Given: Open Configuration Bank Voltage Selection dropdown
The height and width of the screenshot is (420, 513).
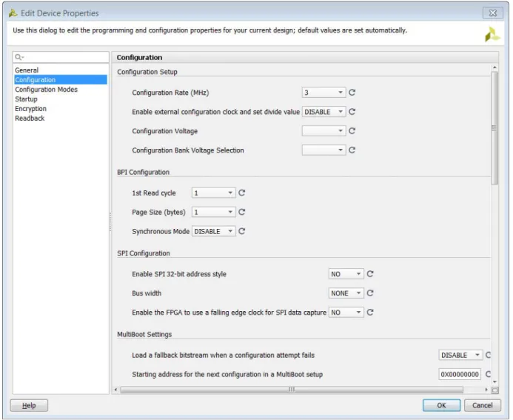Looking at the screenshot, I should tap(323, 150).
